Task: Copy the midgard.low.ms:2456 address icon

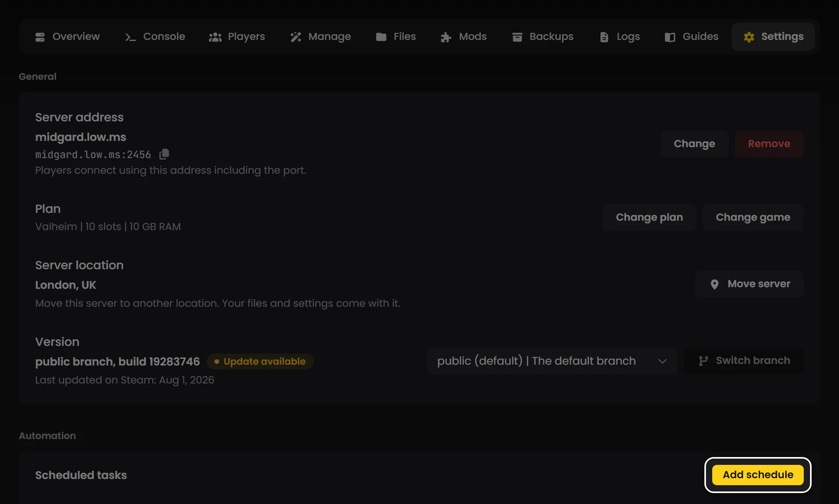Action: (164, 154)
